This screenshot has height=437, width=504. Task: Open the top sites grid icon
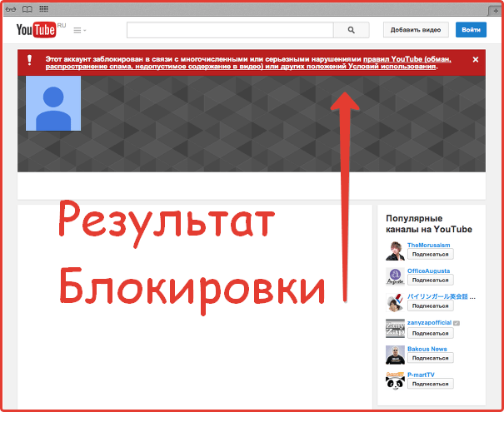(43, 8)
